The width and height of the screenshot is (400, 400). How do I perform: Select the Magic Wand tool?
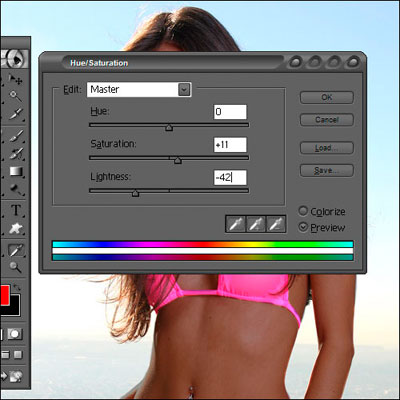tap(15, 96)
